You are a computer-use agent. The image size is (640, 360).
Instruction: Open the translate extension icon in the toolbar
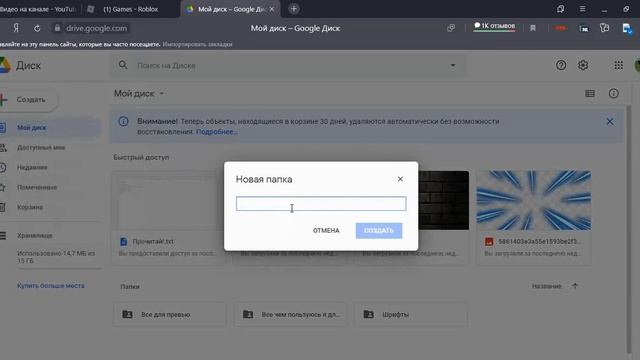tap(583, 28)
